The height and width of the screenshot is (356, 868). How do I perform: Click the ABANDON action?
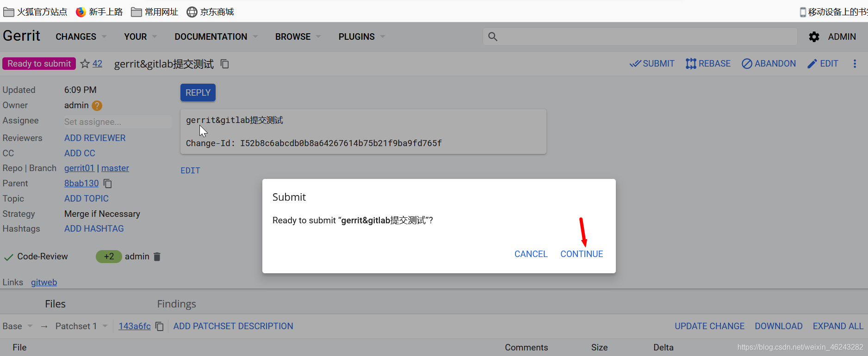point(769,64)
